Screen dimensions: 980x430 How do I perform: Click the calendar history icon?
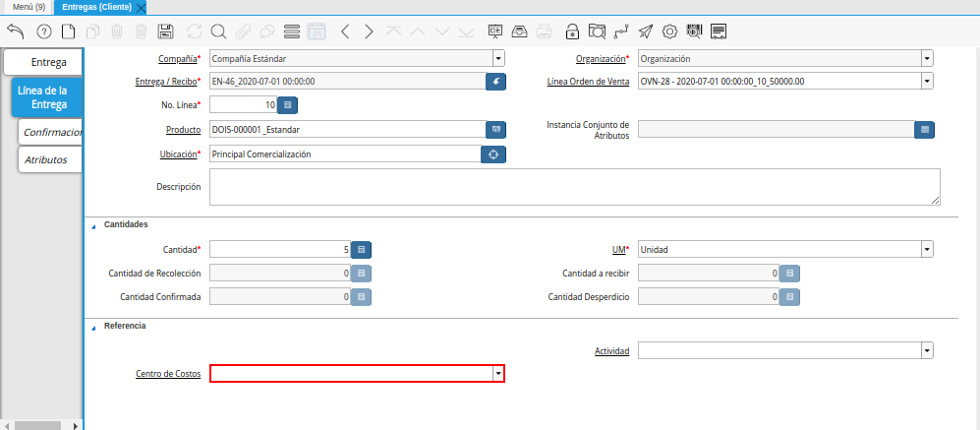(317, 31)
